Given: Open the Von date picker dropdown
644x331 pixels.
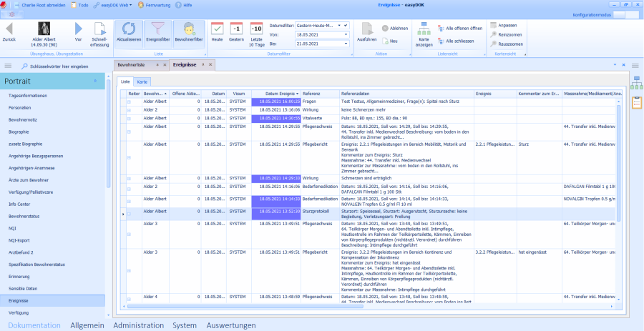Looking at the screenshot, I should [346, 34].
